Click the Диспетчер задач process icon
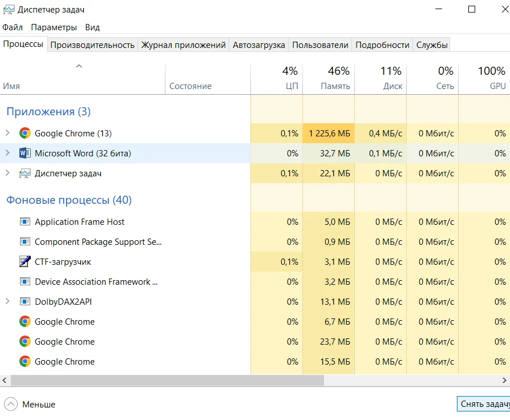The image size is (510, 420). point(25,173)
